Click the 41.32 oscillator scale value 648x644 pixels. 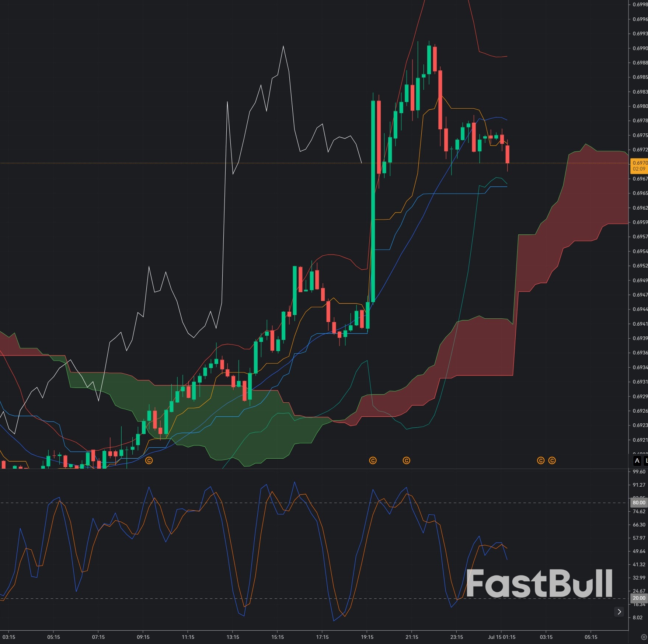[x=639, y=564]
